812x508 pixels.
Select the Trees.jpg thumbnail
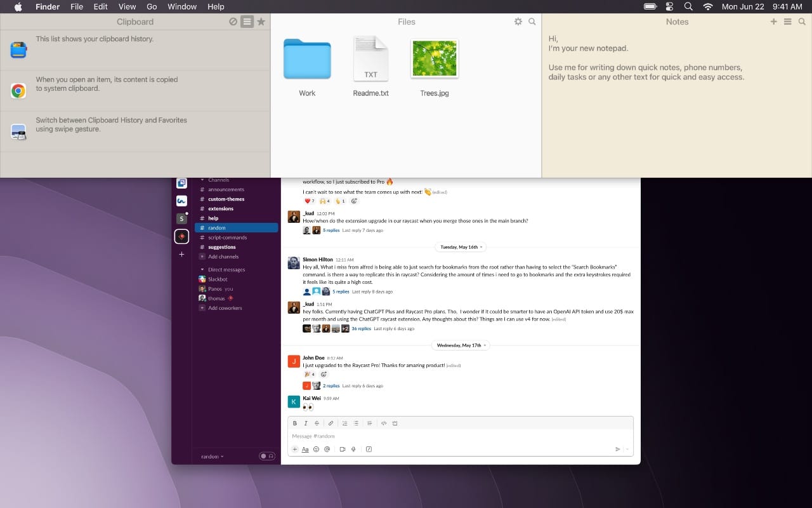[x=434, y=58]
